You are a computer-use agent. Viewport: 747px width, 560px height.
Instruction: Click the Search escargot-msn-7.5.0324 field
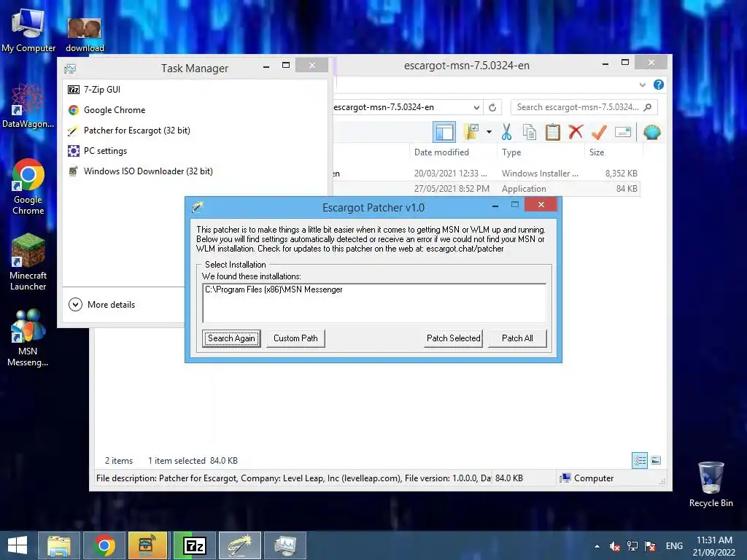(x=584, y=107)
